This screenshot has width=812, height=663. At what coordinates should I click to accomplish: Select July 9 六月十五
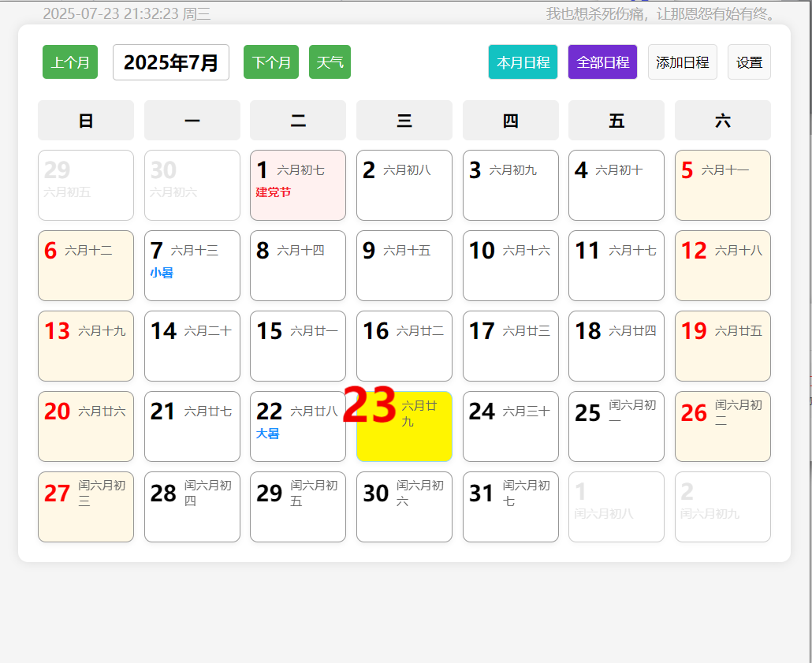(404, 266)
